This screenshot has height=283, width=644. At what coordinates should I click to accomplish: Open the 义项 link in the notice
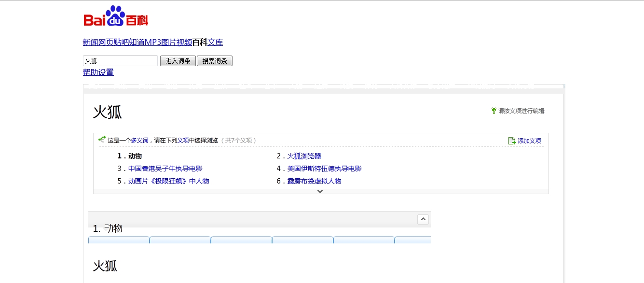(183, 141)
